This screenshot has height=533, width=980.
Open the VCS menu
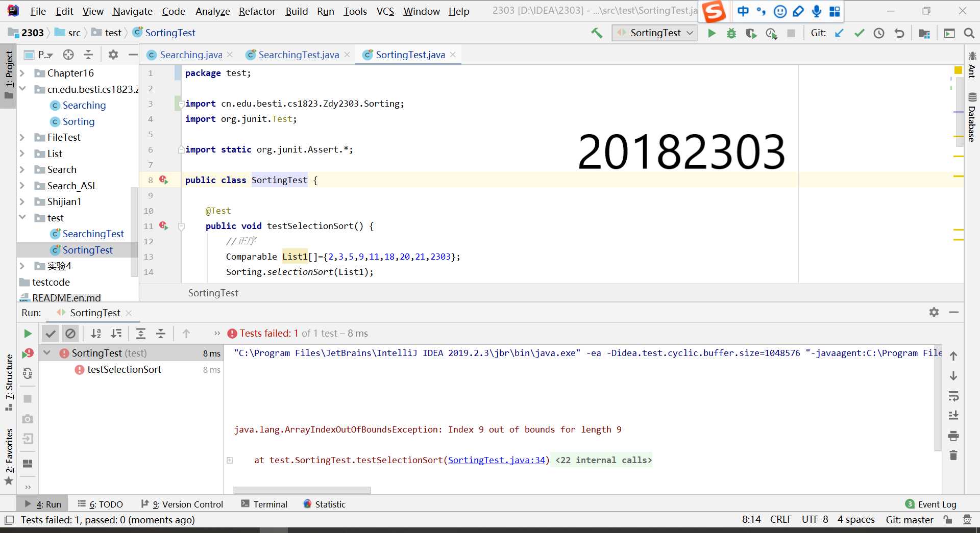pos(385,11)
